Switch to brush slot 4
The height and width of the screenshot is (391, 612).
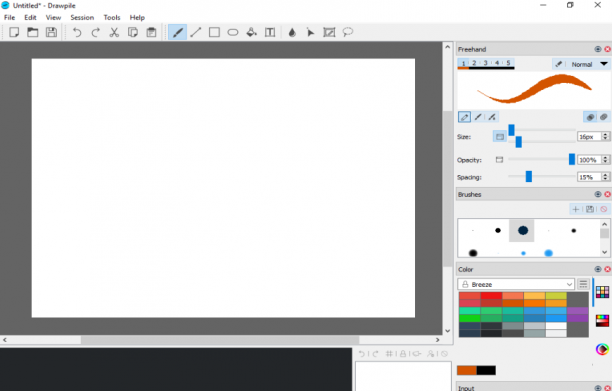point(497,63)
